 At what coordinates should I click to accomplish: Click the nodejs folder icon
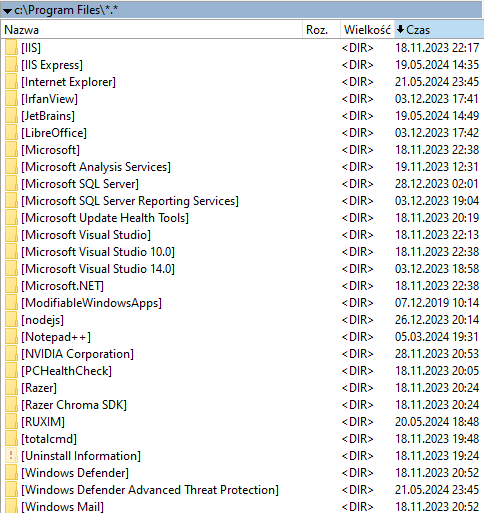pos(11,320)
